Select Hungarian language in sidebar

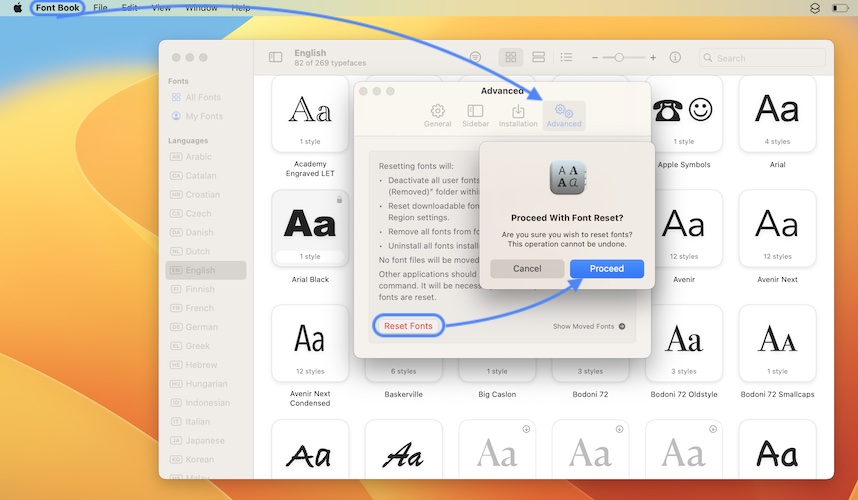coord(206,383)
